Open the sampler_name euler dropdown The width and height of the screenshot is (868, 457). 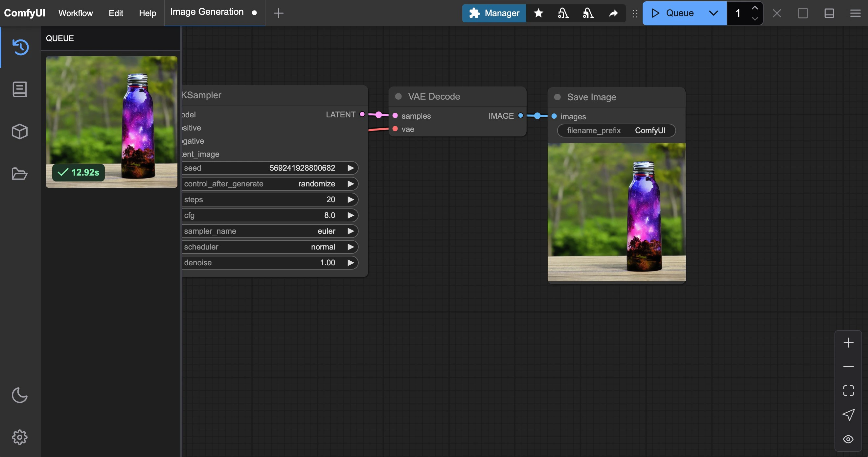[x=269, y=231]
